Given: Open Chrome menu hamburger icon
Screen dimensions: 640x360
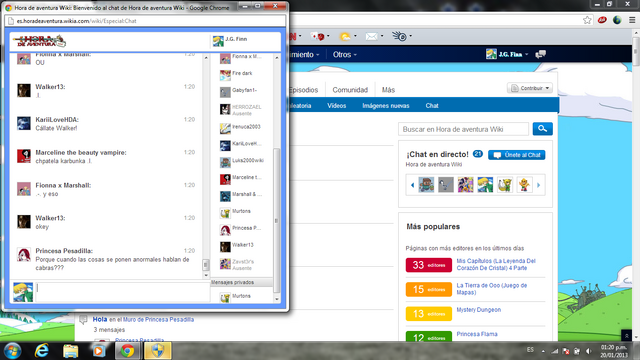Looking at the screenshot, I should pos(632,20).
